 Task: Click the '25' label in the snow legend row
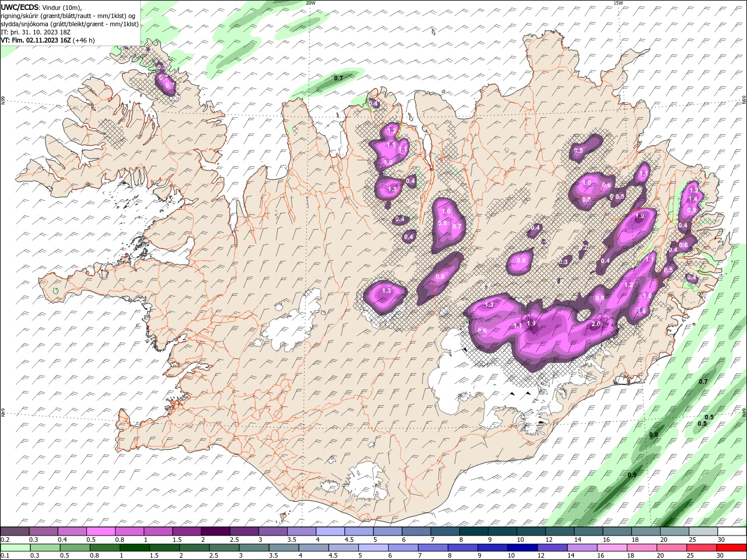click(692, 540)
